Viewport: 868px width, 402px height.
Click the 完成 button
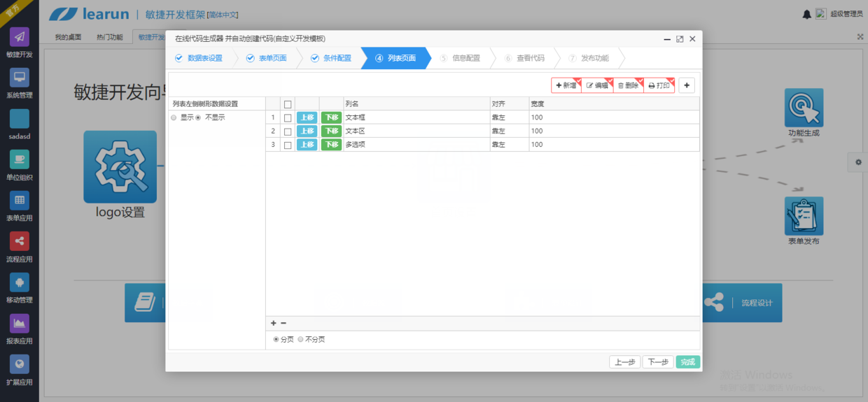click(688, 362)
